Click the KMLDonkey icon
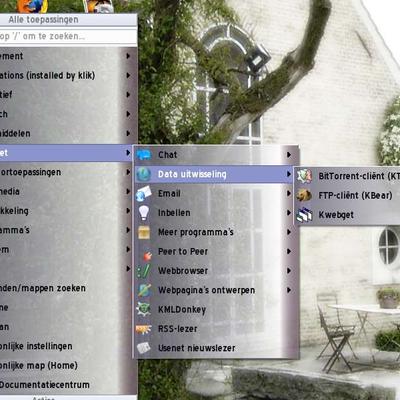The height and width of the screenshot is (400, 400). (x=144, y=309)
